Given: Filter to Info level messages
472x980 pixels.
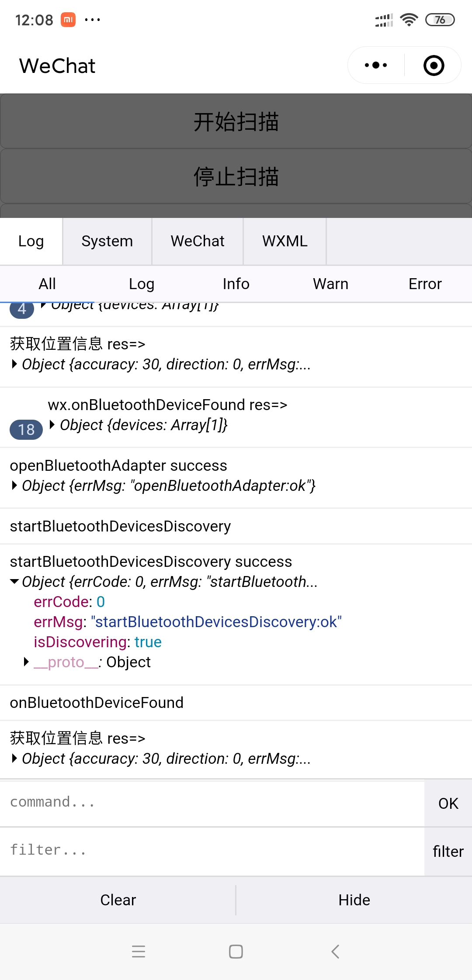Looking at the screenshot, I should [x=236, y=284].
